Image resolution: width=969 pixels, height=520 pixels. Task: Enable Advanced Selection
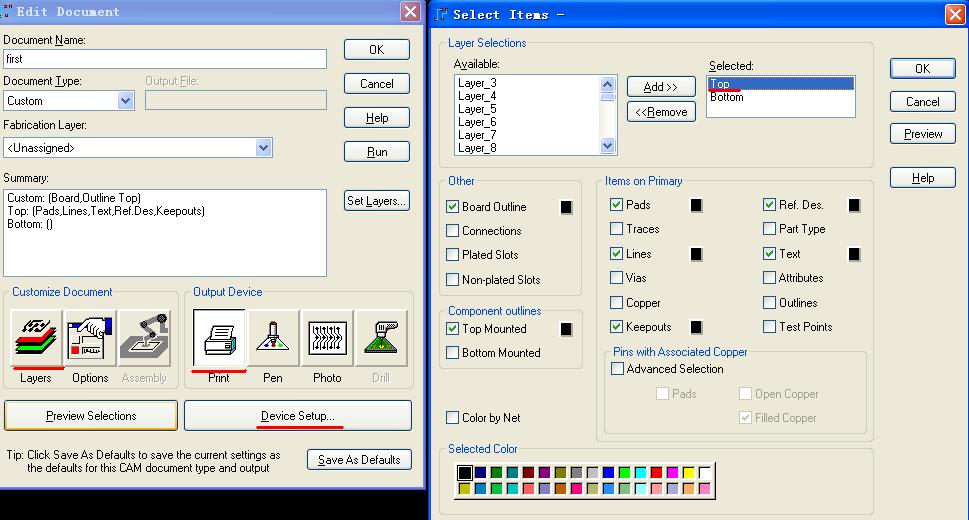coord(617,369)
